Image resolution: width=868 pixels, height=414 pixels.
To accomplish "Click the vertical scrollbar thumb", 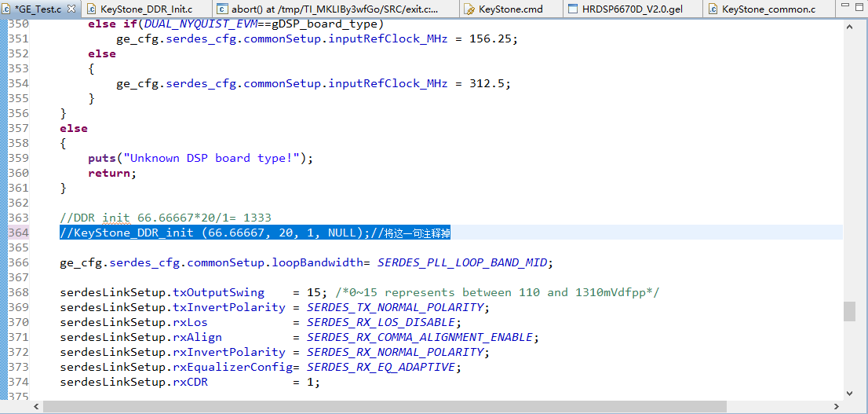I will (x=850, y=311).
